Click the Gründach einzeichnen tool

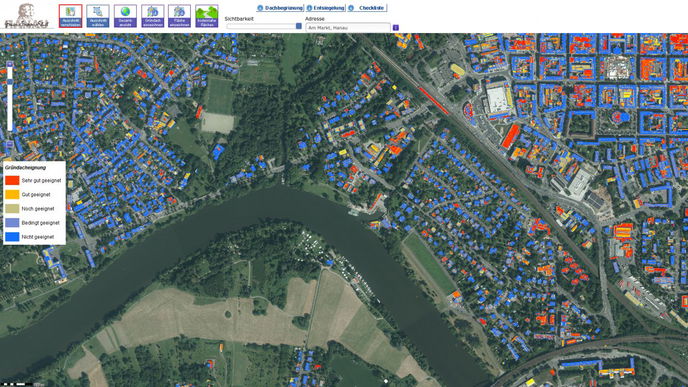(x=152, y=16)
